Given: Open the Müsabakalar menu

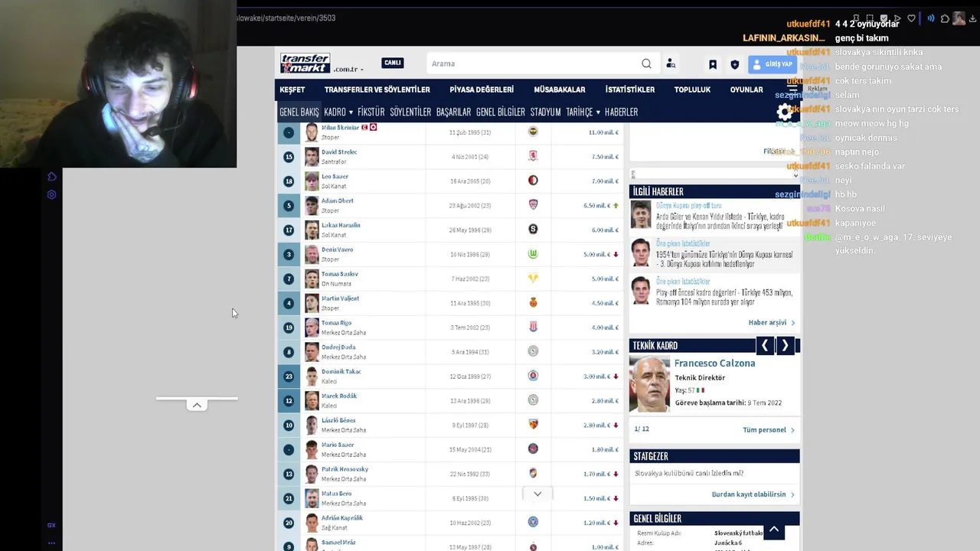Looking at the screenshot, I should pos(560,90).
